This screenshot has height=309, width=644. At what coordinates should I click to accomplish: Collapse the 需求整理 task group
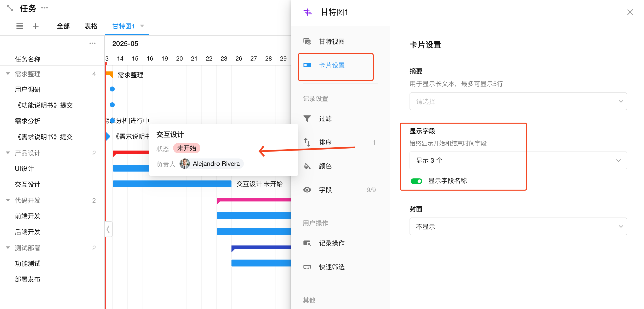pyautogui.click(x=8, y=74)
